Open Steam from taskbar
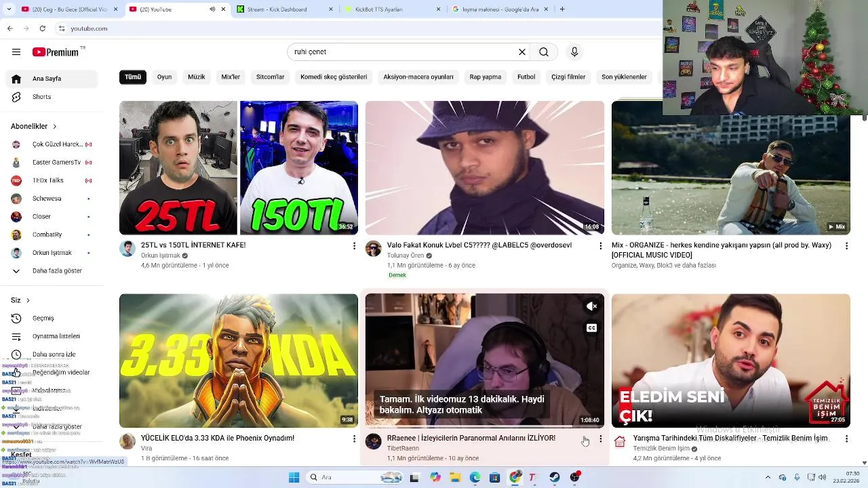This screenshot has width=868, height=488. tap(555, 477)
